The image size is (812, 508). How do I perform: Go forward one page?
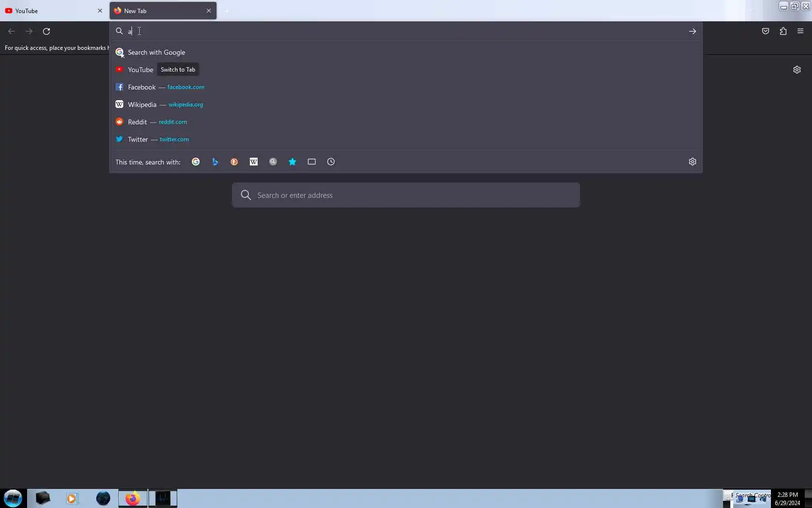(29, 31)
